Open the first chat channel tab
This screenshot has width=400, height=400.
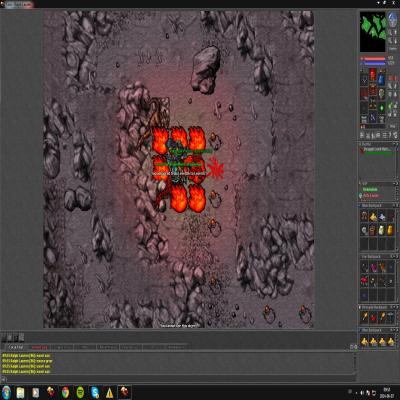pyautogui.click(x=17, y=347)
